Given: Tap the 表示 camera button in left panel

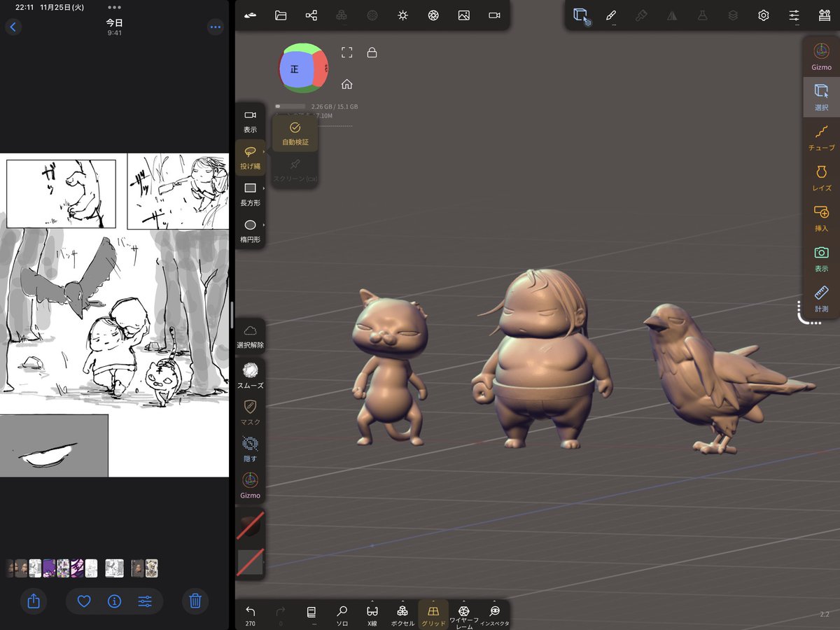Looking at the screenshot, I should pos(250,121).
